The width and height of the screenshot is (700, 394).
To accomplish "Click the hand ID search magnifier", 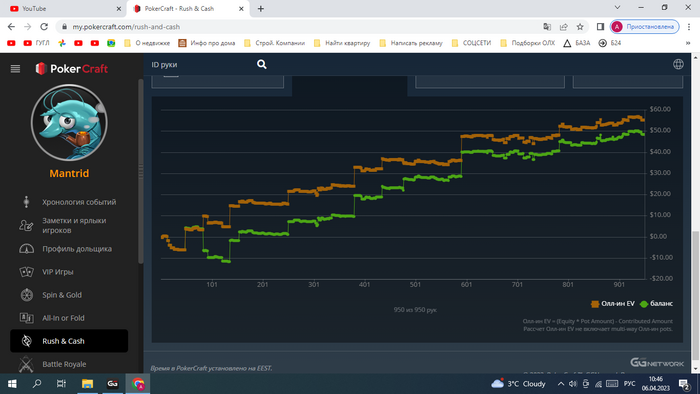I will (x=262, y=65).
